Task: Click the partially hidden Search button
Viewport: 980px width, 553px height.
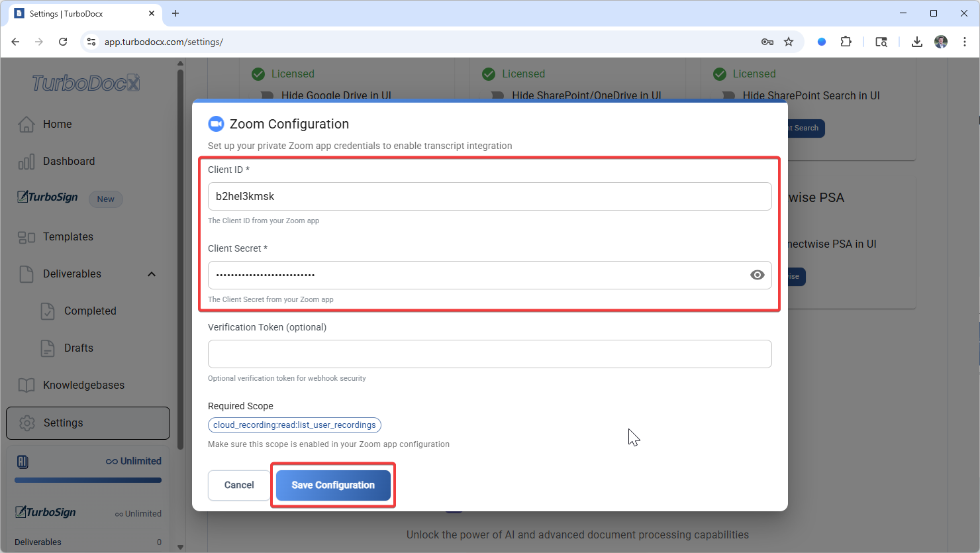Action: [806, 128]
